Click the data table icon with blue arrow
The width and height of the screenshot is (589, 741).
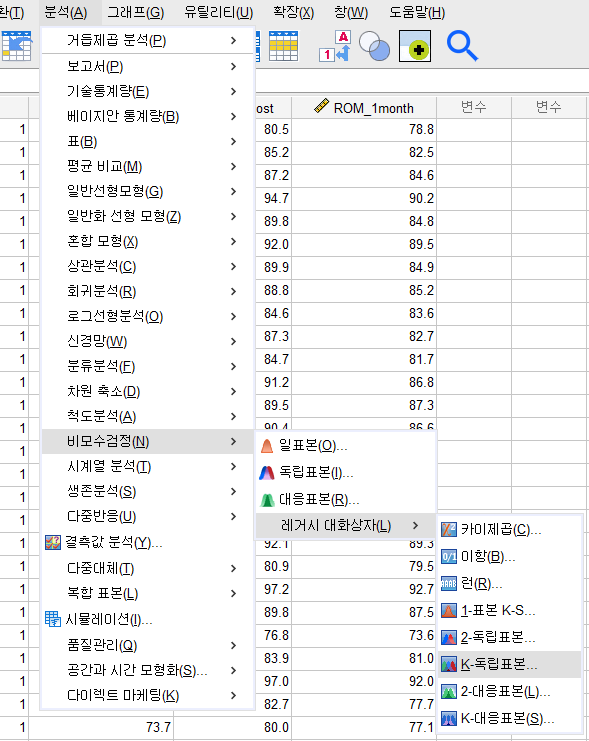point(17,46)
